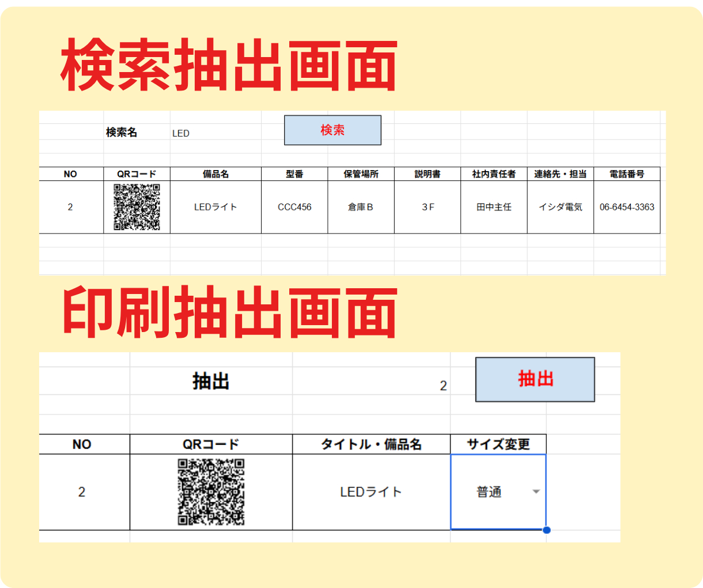Click the QRコード header in the search table
Screen dimensions: 703x588
(137, 174)
